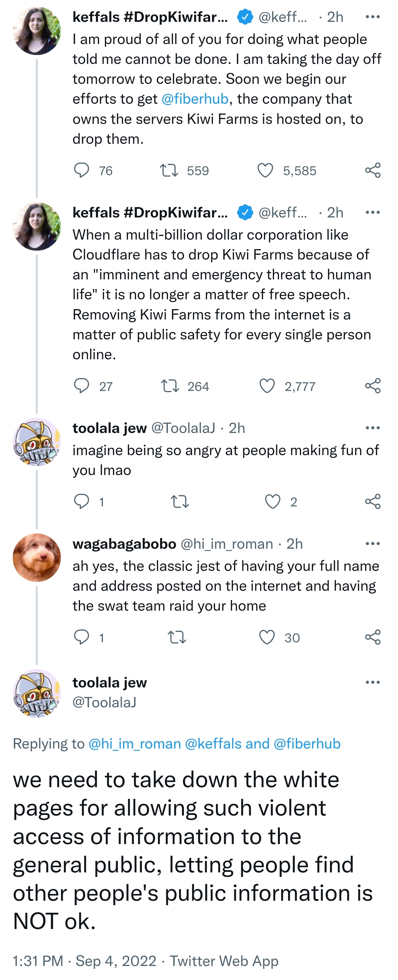This screenshot has width=398, height=980.
Task: Share the first keffals tweet about fiberhub
Action: [373, 170]
